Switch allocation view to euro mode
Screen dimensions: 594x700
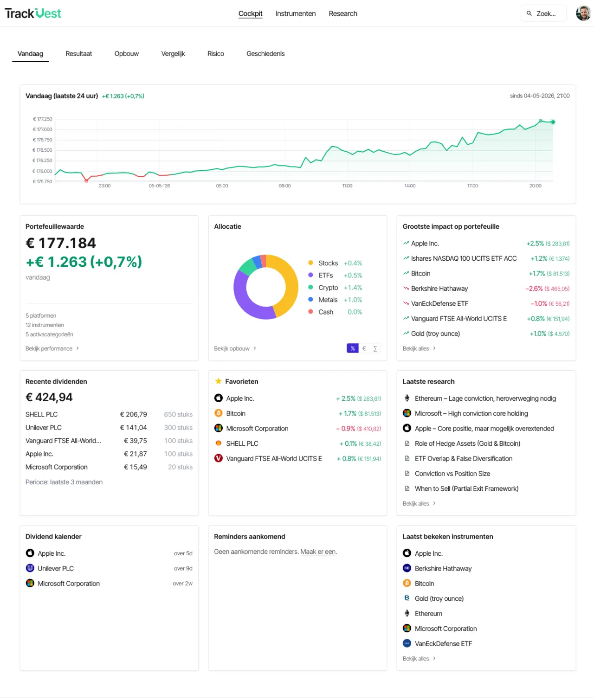click(364, 348)
